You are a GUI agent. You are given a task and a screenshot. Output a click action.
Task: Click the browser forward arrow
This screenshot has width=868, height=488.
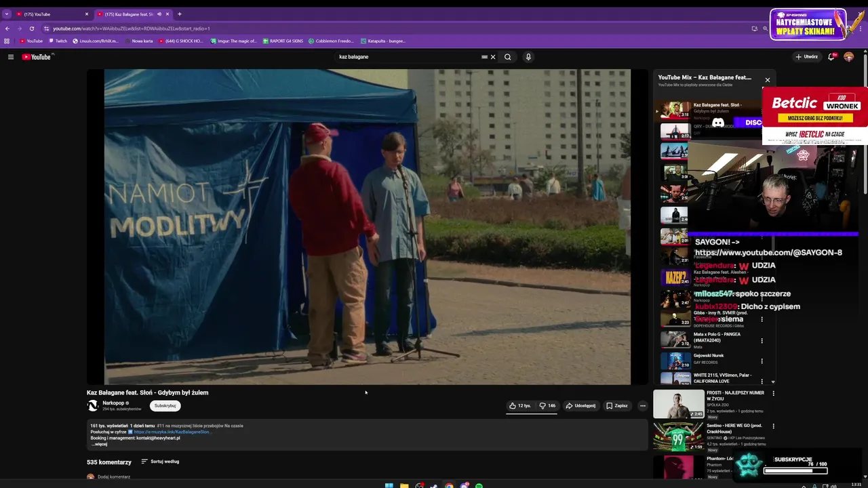click(20, 28)
